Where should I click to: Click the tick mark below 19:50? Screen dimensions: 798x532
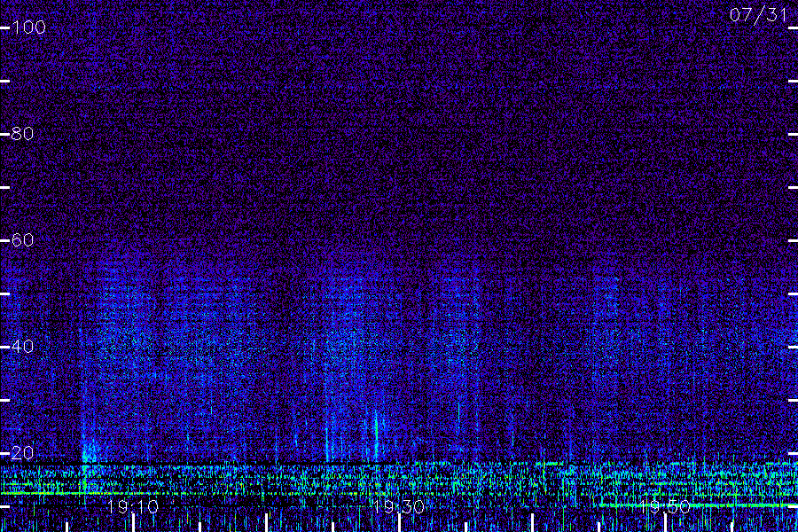tap(665, 523)
